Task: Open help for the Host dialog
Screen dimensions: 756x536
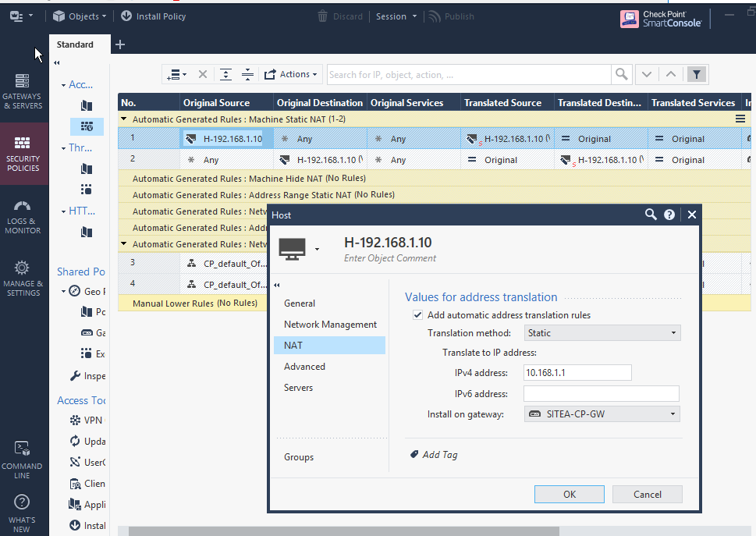Action: [x=669, y=215]
